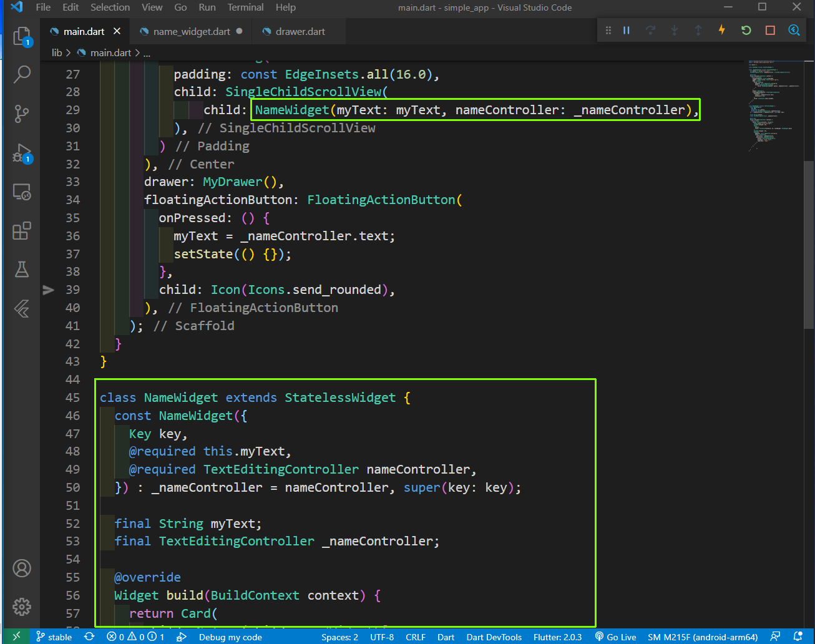Restart the debug session
815x644 pixels.
tap(746, 30)
